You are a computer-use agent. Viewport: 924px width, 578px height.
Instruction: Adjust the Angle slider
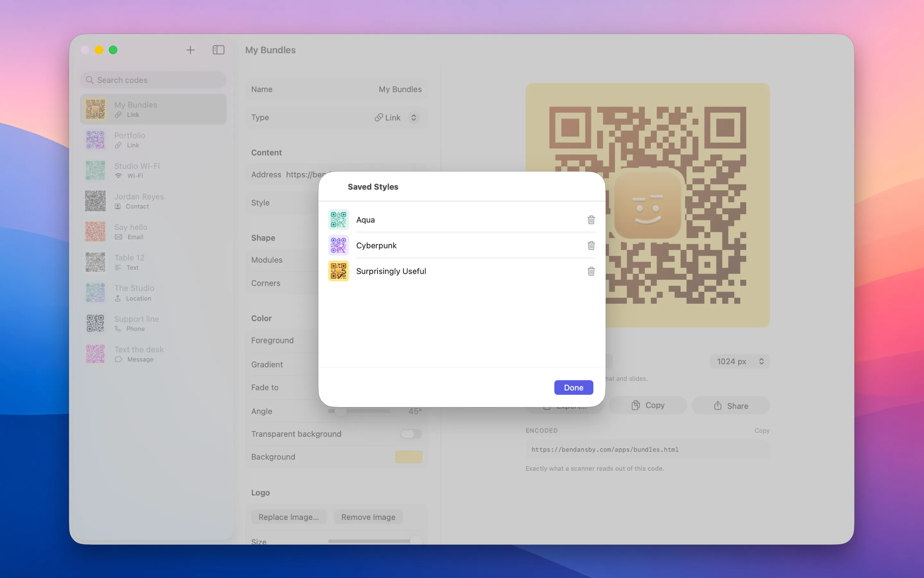click(359, 411)
